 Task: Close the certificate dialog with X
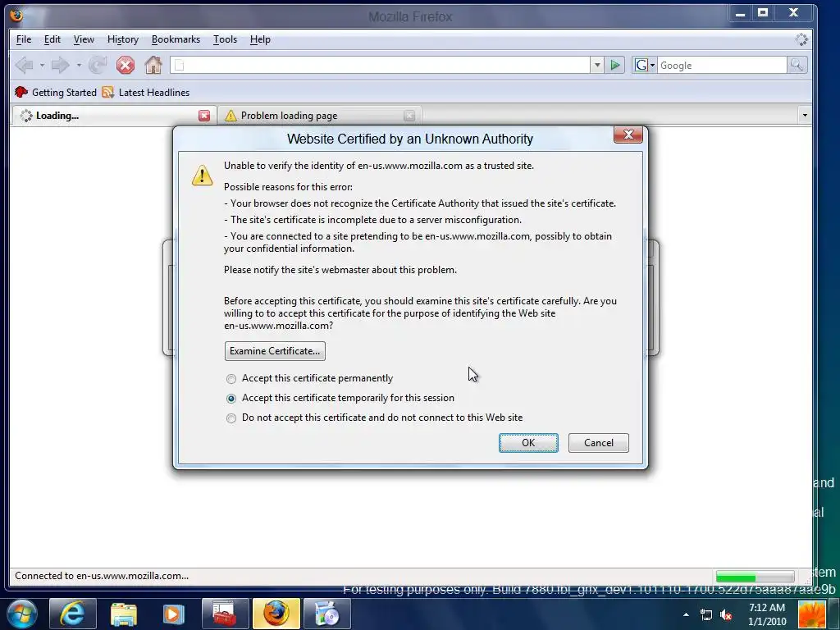click(x=628, y=135)
